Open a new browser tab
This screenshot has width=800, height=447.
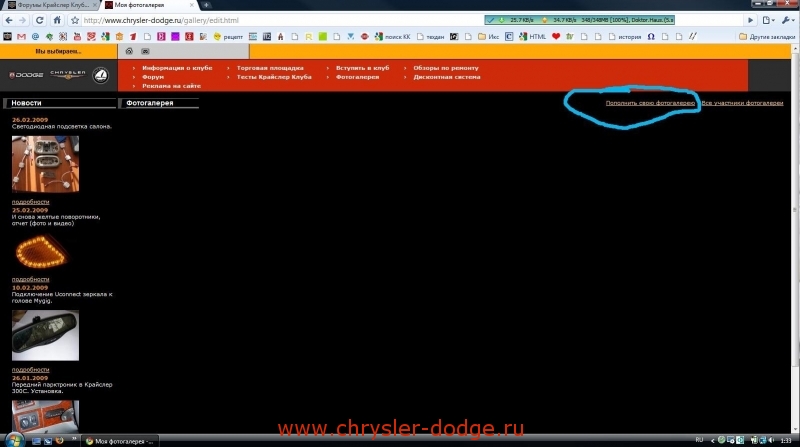(206, 5)
